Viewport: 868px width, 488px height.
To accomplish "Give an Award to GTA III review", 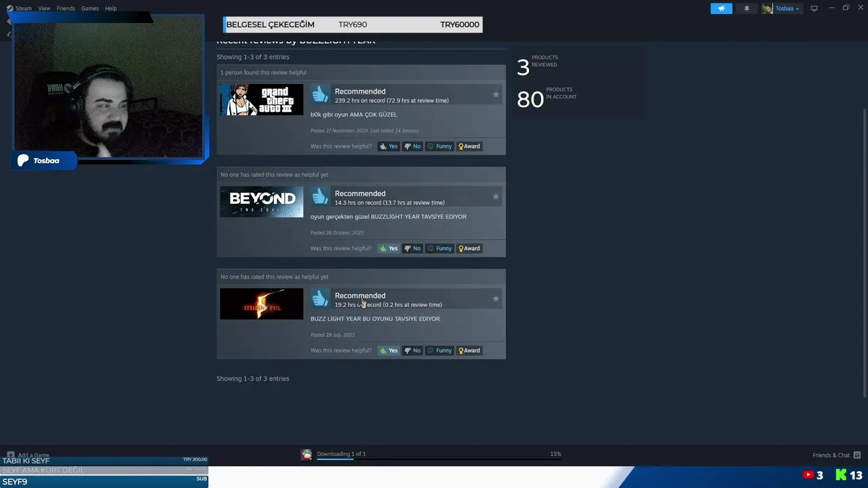I will tap(469, 146).
